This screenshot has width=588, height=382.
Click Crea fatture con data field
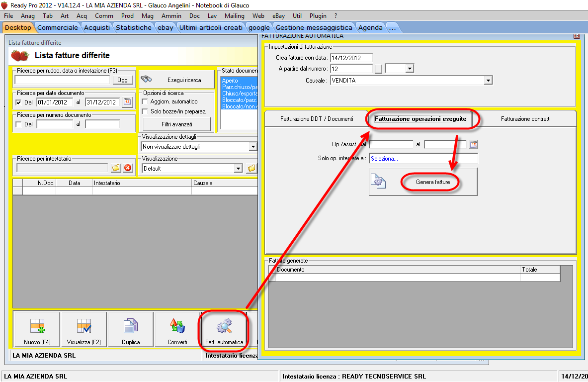point(351,58)
